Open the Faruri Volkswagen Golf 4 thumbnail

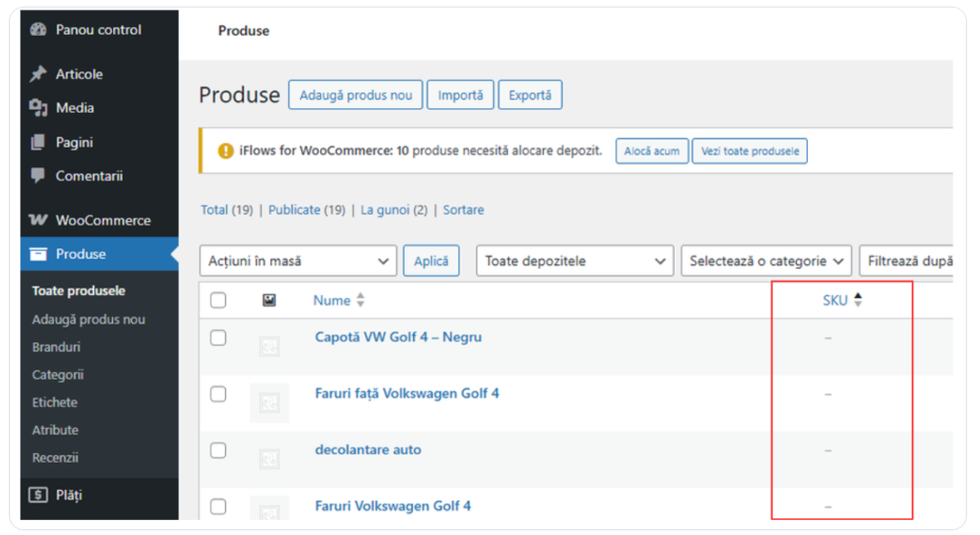[x=268, y=508]
